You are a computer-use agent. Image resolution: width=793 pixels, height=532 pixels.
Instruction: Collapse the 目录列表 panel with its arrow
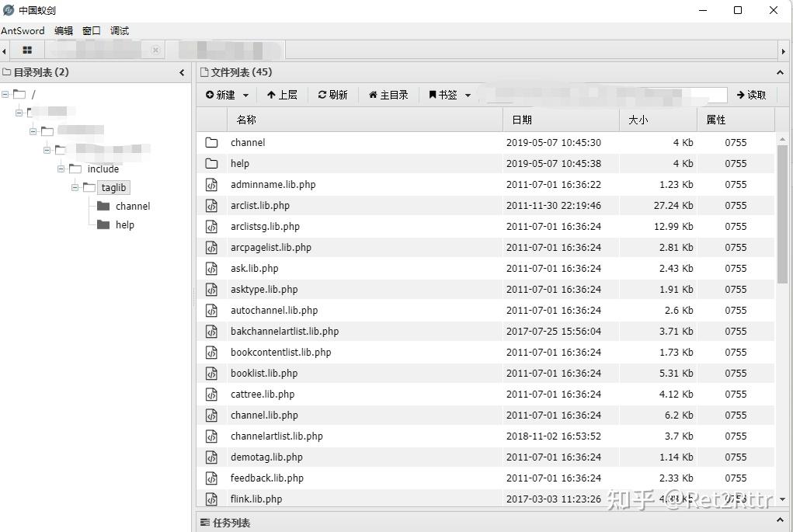(182, 72)
